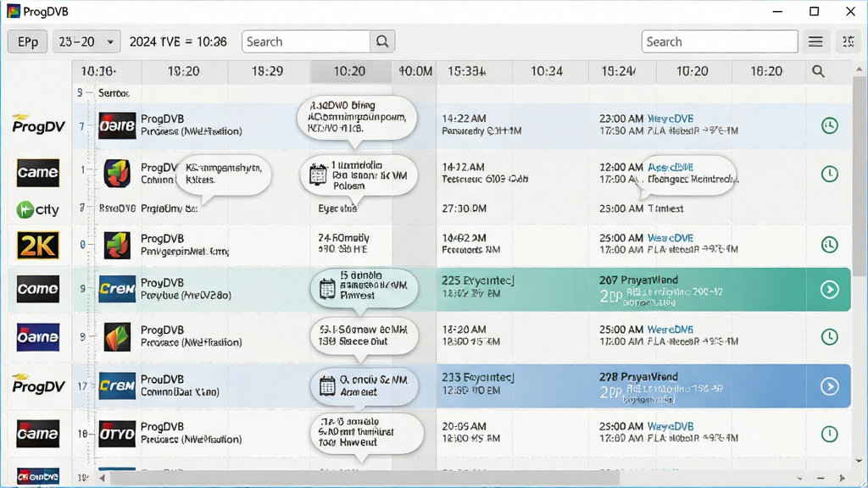This screenshot has width=868, height=488.
Task: Click the 225 program in the green row
Action: point(478,287)
